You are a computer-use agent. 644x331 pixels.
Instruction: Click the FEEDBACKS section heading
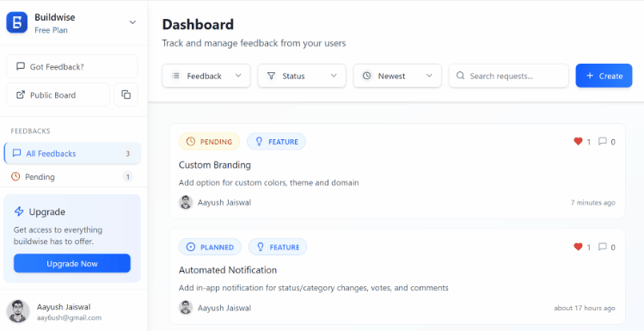[x=30, y=131]
